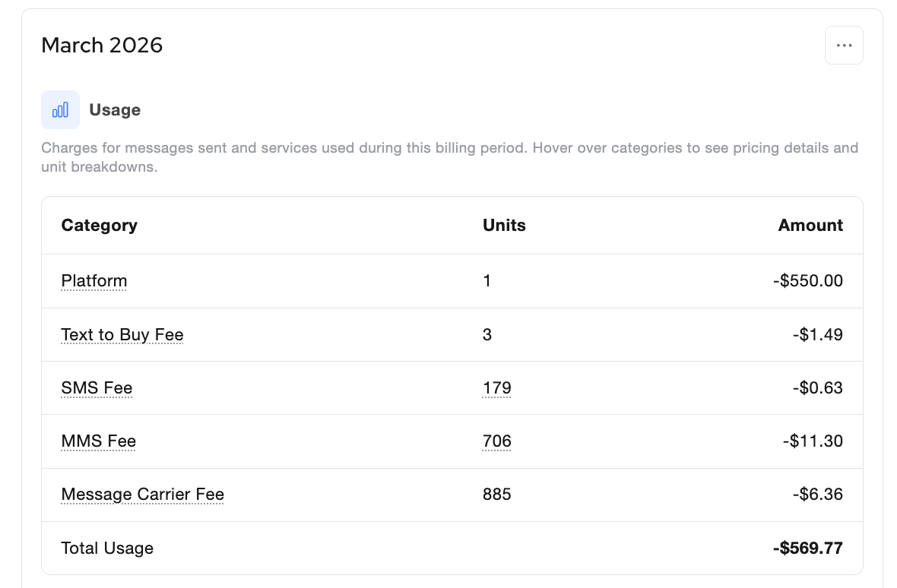
Task: Click the Amount column header
Action: point(810,226)
